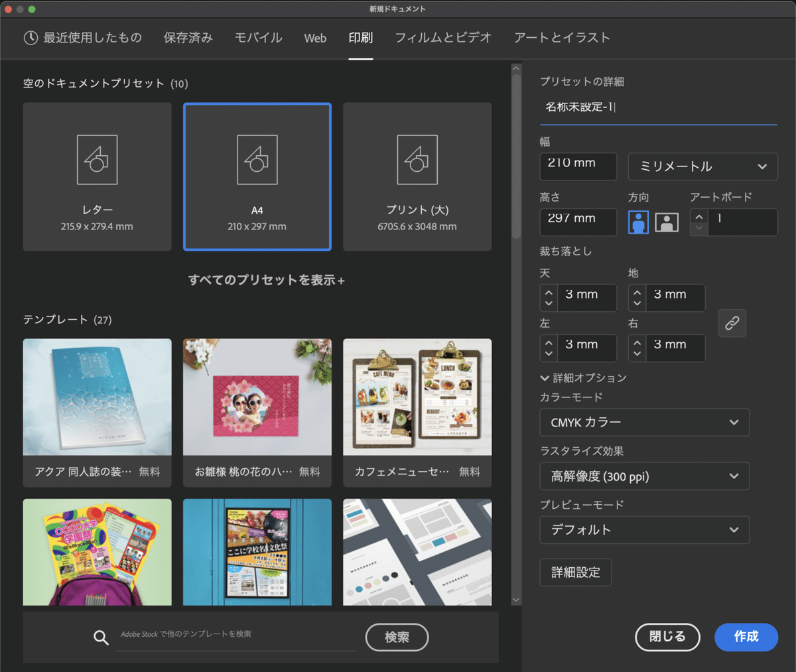This screenshot has width=796, height=672.
Task: Open the 文化祭 poster template thumbnail
Action: click(x=257, y=552)
